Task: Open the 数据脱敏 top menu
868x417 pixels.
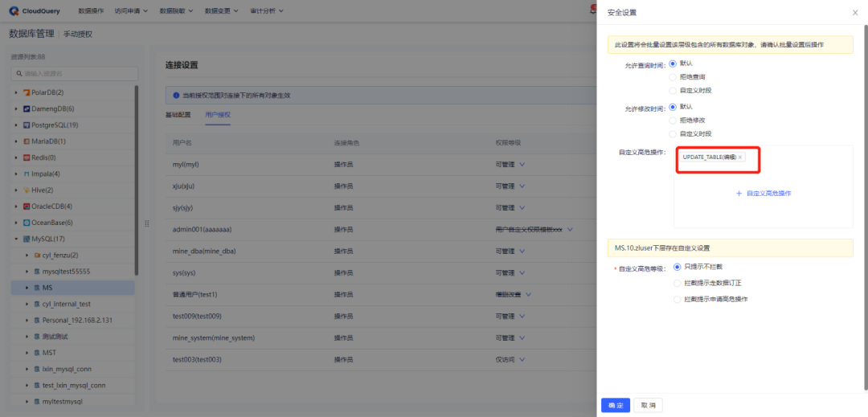Action: coord(176,11)
